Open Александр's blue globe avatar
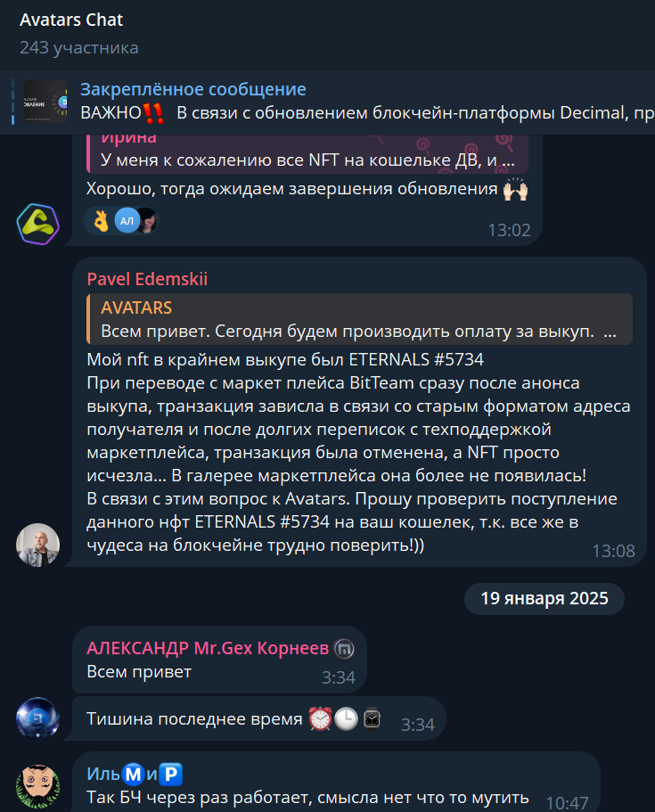655x812 pixels. click(37, 718)
